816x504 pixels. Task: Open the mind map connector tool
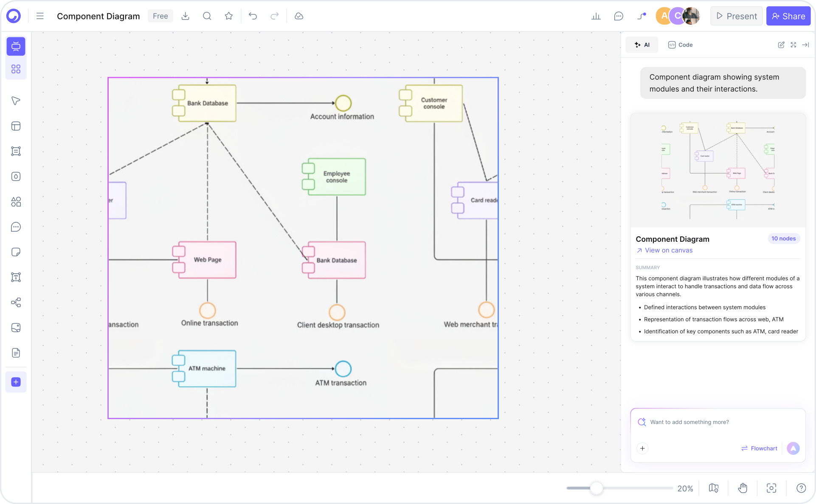tap(16, 302)
